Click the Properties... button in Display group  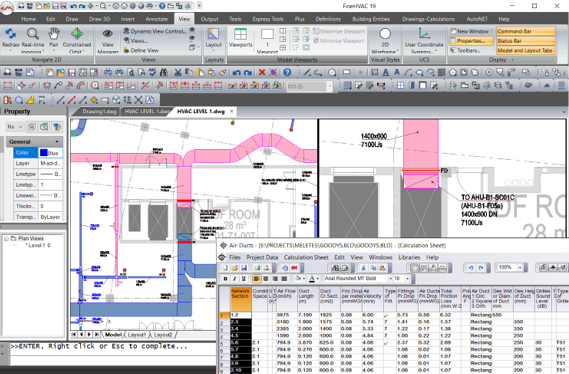coord(471,41)
